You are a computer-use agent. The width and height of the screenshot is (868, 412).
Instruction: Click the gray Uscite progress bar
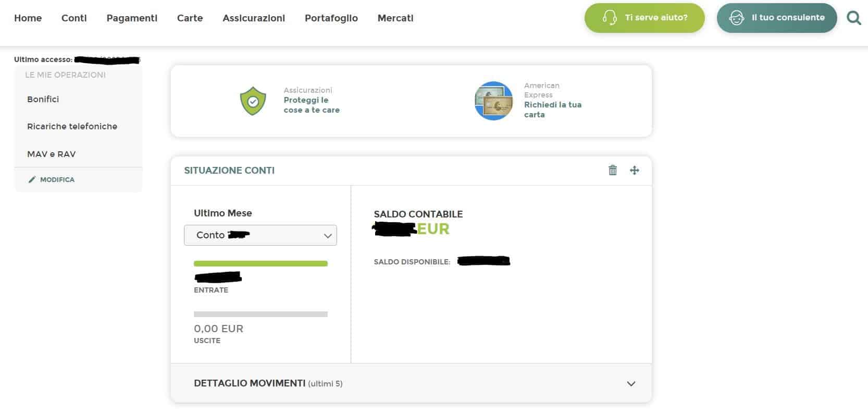(x=261, y=314)
